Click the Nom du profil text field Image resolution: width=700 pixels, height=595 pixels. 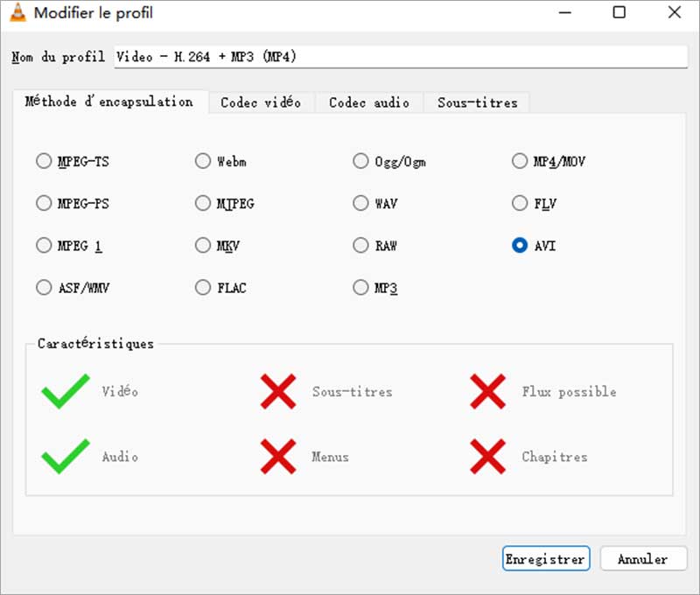401,56
